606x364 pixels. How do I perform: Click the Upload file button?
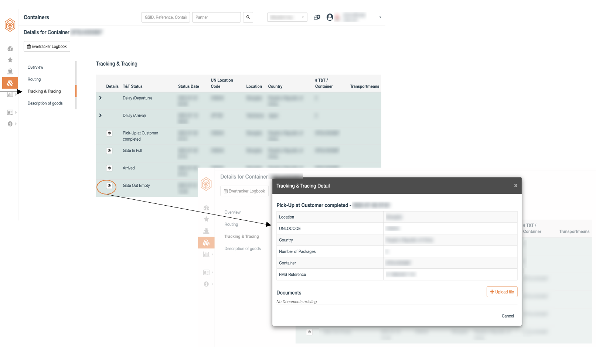click(x=502, y=292)
